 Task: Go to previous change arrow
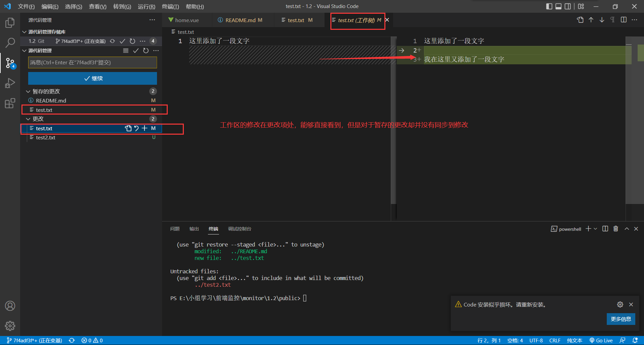pos(591,20)
